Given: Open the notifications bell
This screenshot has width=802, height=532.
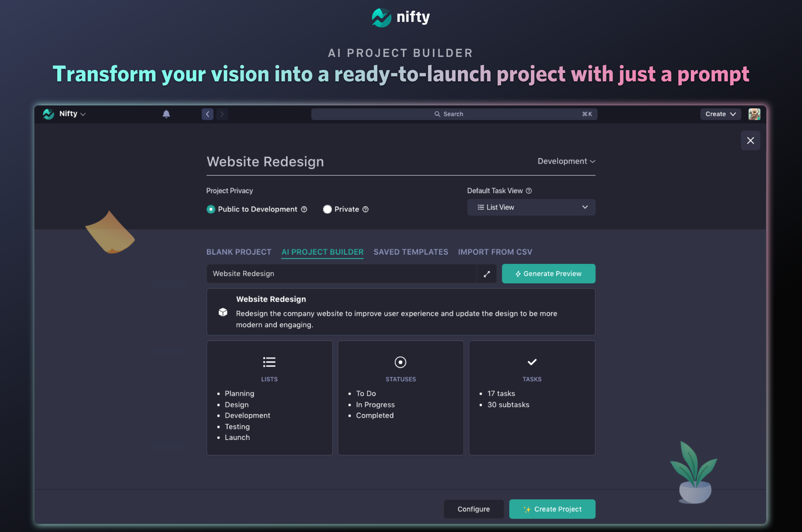Looking at the screenshot, I should click(166, 114).
